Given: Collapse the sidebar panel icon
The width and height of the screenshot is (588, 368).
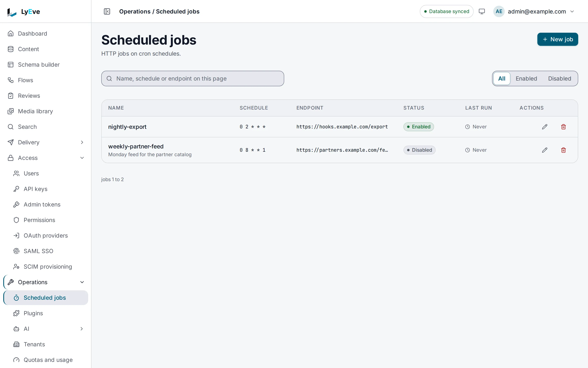Looking at the screenshot, I should pos(107,11).
